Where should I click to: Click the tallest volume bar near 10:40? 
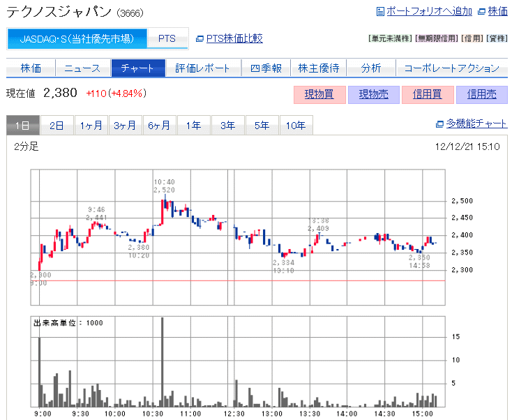[163, 362]
